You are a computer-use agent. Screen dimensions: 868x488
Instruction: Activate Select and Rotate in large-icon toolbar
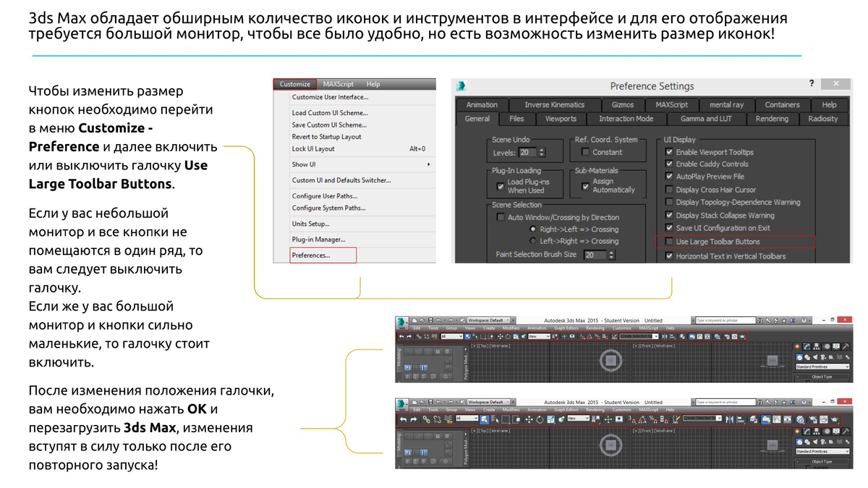[x=540, y=419]
